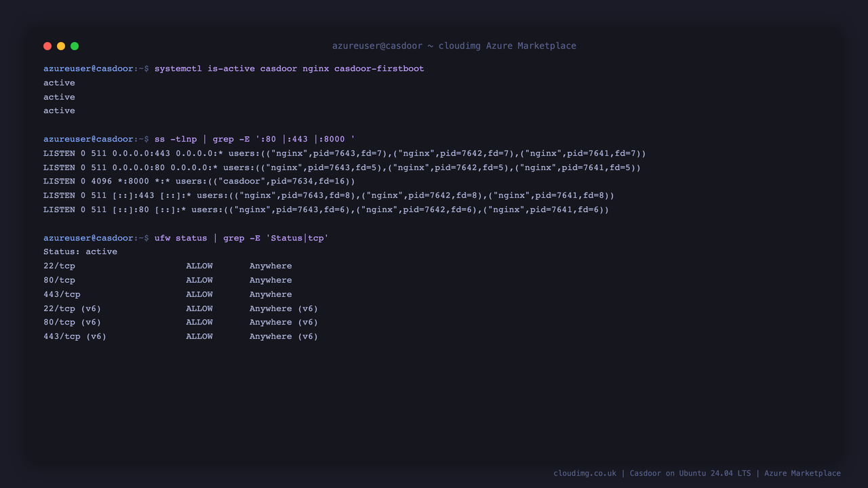This screenshot has width=868, height=488.
Task: Click the 'LISTEN 0 511 0.0.0.0:443' line
Action: (344, 153)
